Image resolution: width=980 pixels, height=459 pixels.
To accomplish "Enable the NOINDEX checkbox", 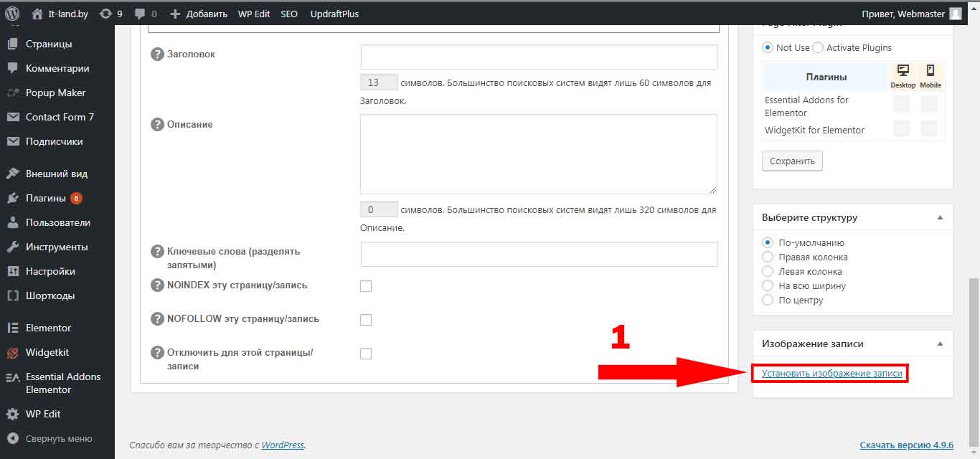I will (366, 286).
